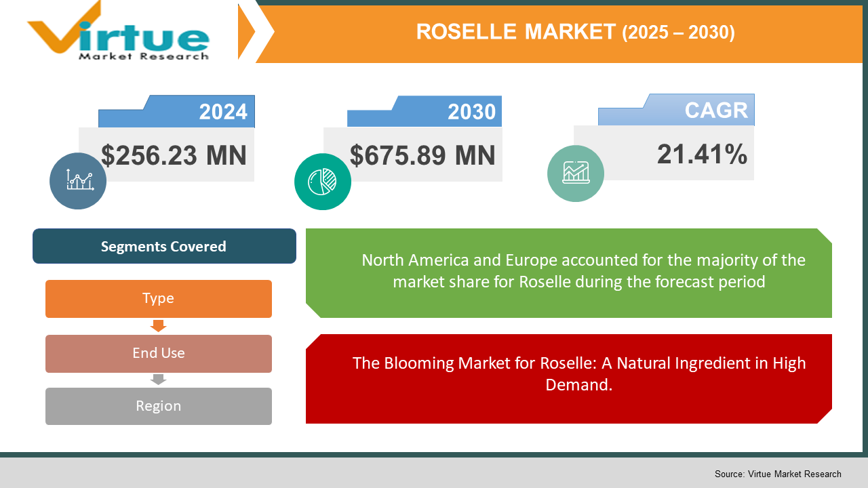Toggle the Region segment bar
Screen dimensions: 868x488
pos(159,406)
